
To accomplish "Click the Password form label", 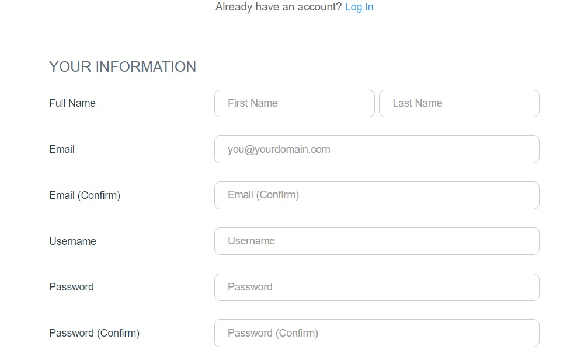I will (71, 287).
